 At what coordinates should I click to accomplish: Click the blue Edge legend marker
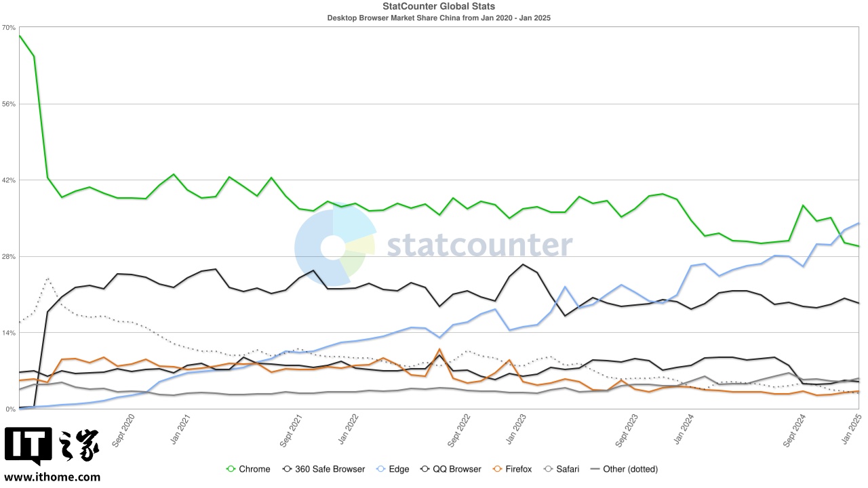pos(382,469)
